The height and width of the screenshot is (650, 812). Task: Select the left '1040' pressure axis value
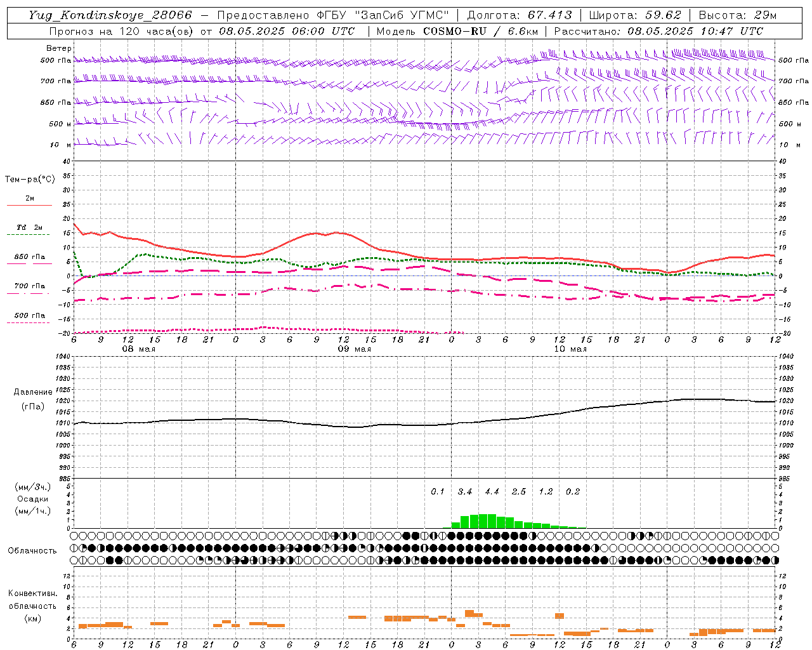[x=63, y=357]
